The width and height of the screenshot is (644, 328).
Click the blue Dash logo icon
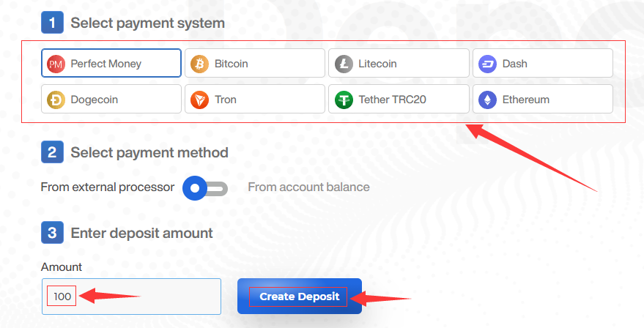pos(487,64)
